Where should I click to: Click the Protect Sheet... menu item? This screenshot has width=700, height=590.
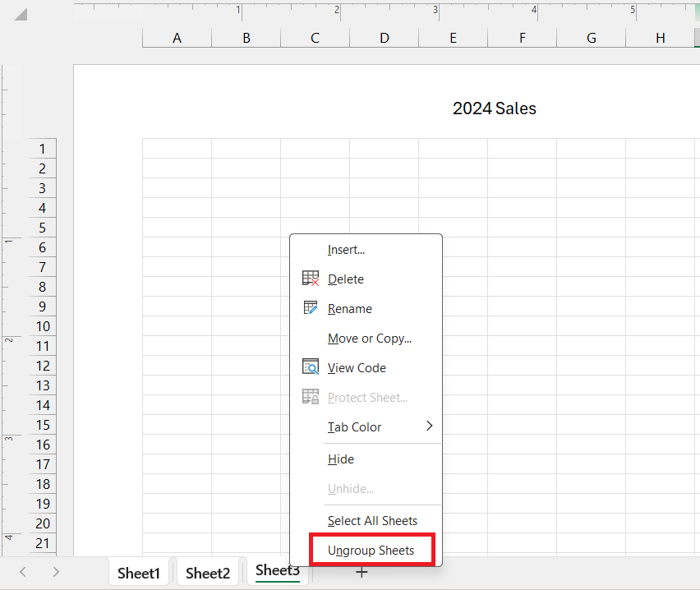tap(366, 398)
